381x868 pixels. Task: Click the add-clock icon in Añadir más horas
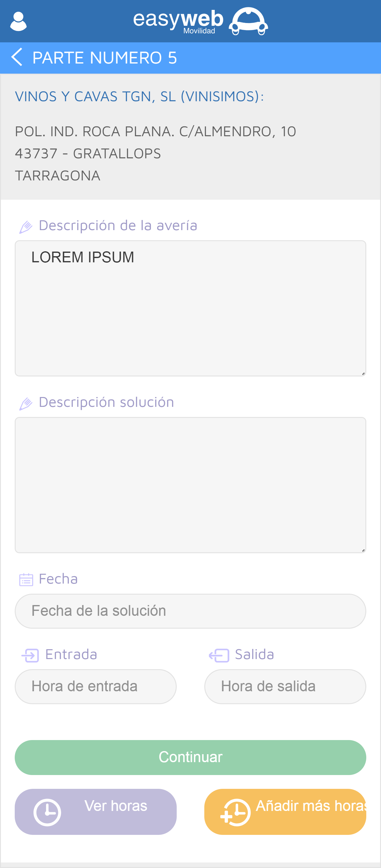236,812
